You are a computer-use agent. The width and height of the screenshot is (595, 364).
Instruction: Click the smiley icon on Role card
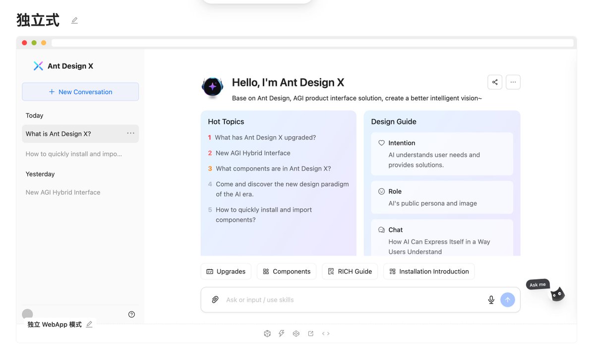click(x=382, y=191)
